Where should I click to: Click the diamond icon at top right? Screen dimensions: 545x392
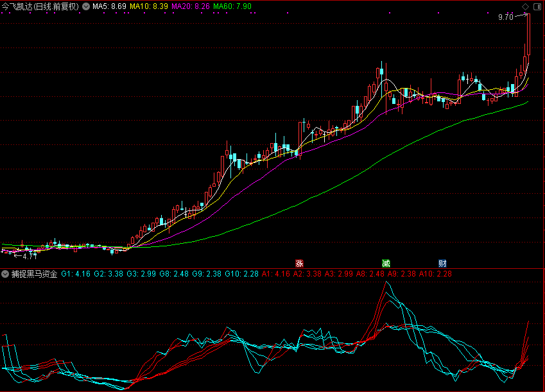pyautogui.click(x=526, y=6)
